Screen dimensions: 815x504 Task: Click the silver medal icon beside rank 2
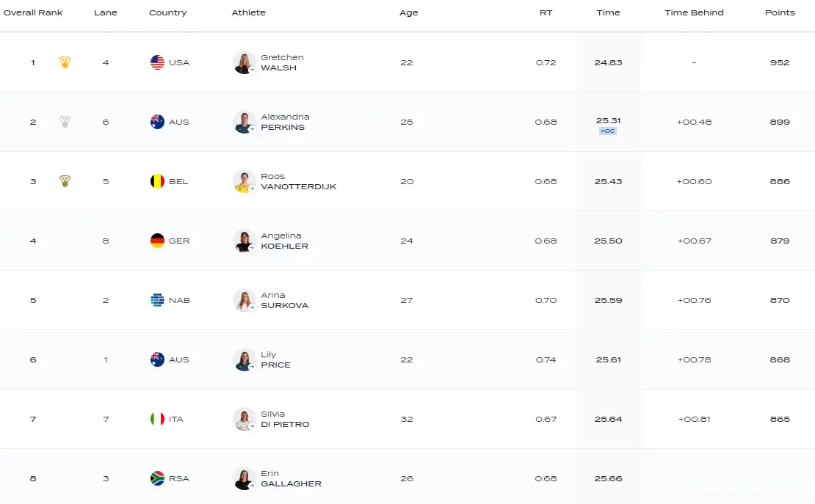(x=65, y=122)
